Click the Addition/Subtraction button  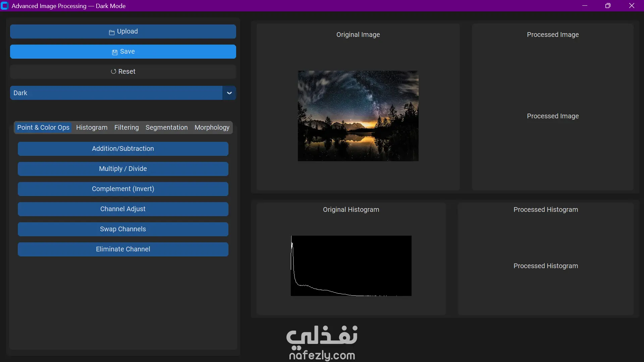pyautogui.click(x=123, y=148)
